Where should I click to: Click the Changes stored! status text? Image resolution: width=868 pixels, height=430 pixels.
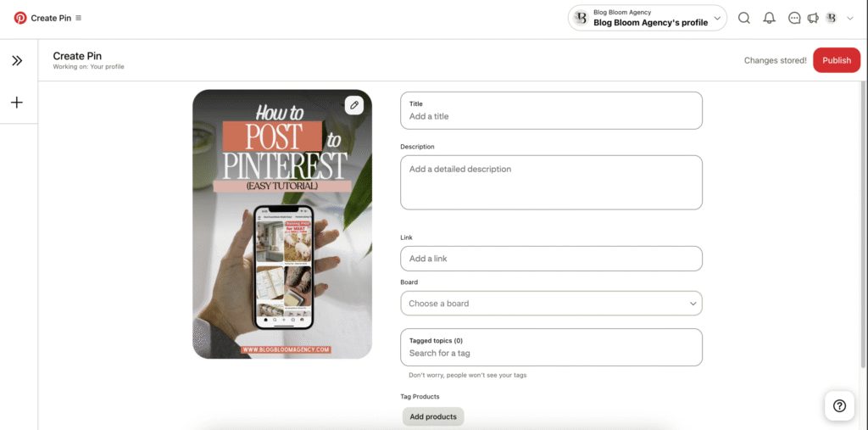click(775, 60)
